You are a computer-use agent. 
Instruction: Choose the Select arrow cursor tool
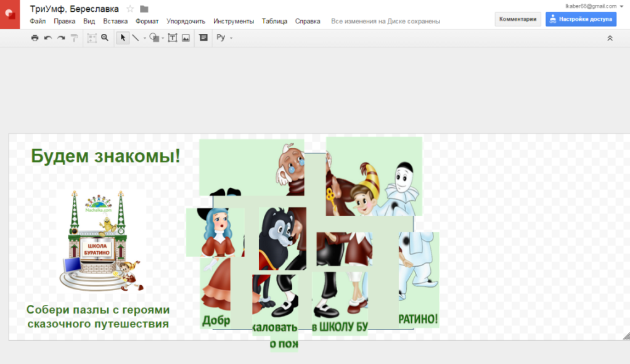(123, 38)
